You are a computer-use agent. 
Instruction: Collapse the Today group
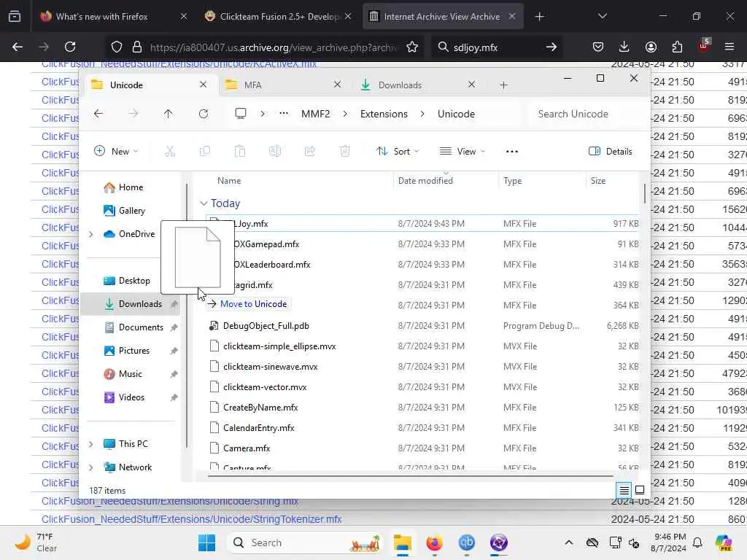[204, 203]
